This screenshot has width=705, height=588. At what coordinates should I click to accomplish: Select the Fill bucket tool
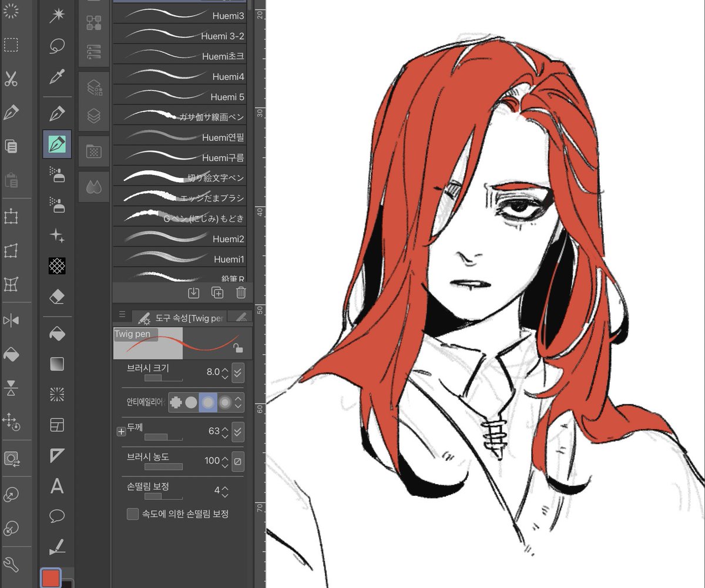(x=57, y=333)
